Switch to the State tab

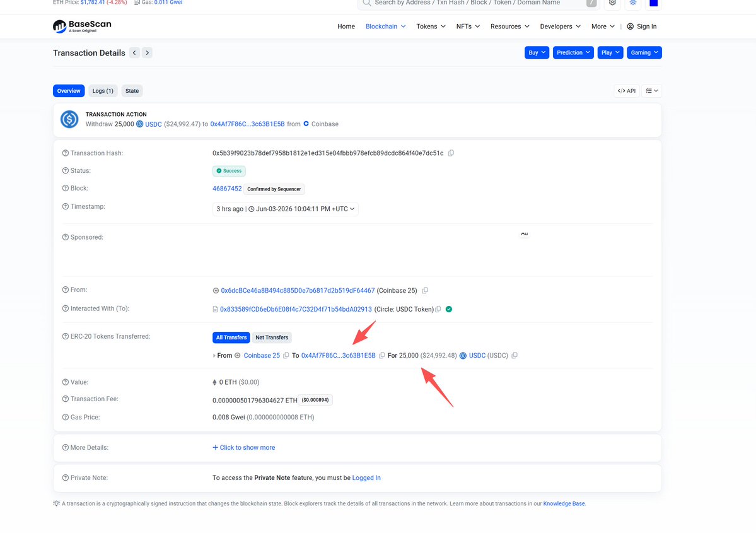132,91
